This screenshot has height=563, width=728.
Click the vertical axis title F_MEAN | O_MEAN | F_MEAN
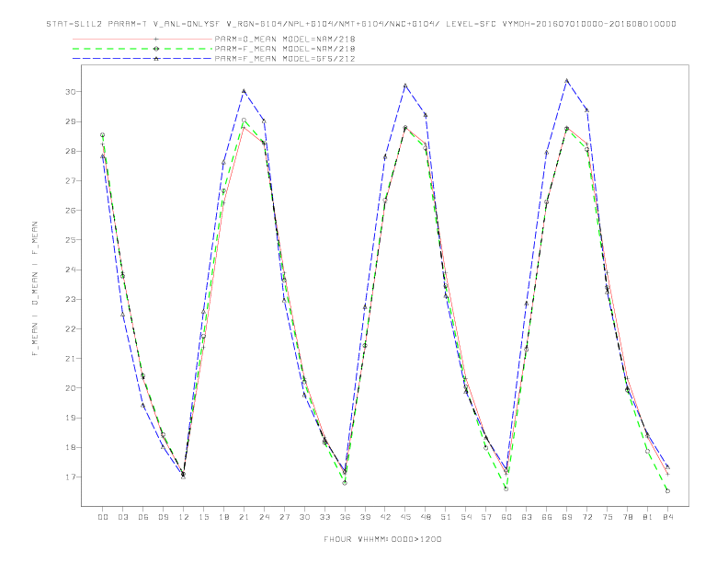[35, 289]
